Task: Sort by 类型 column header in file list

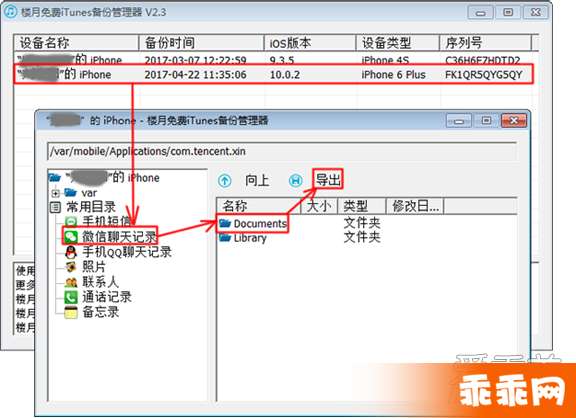Action: tap(361, 206)
